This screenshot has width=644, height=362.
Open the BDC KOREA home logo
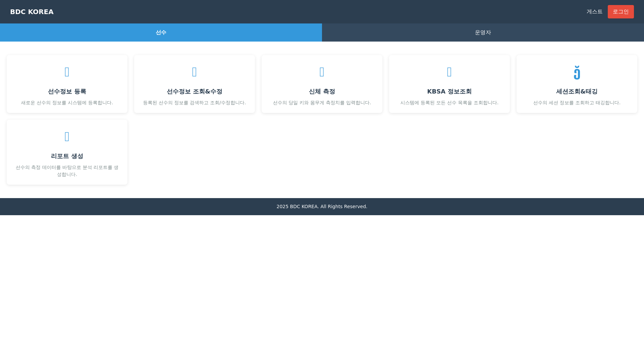pyautogui.click(x=32, y=12)
